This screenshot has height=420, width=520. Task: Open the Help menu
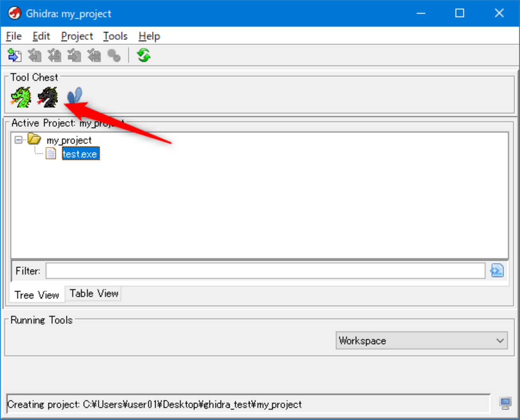149,36
